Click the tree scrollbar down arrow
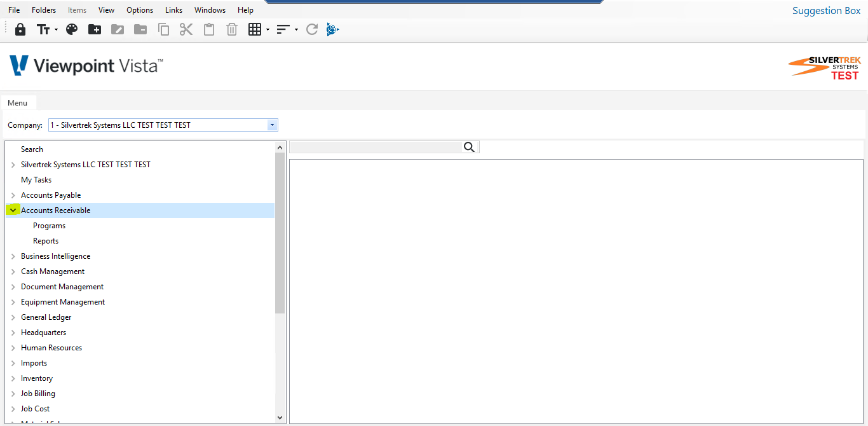The height and width of the screenshot is (426, 868). click(280, 418)
